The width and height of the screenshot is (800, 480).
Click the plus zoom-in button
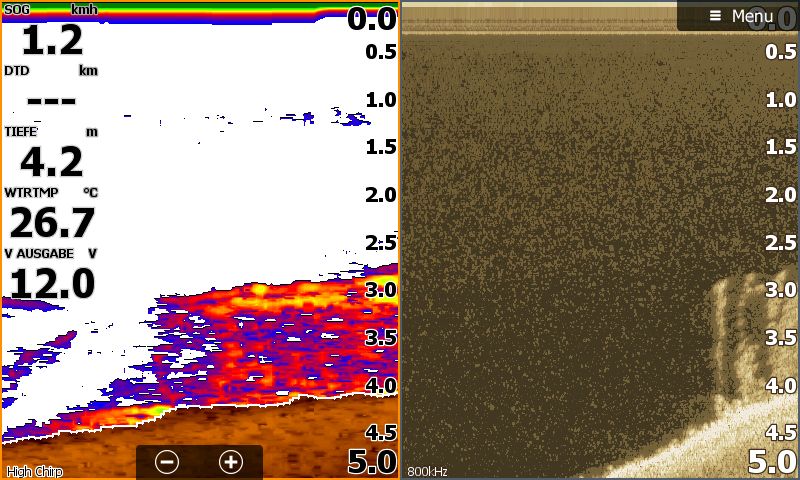click(x=231, y=462)
